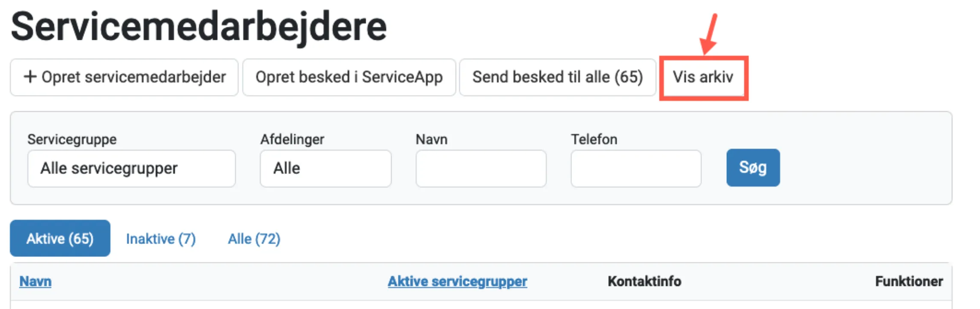The width and height of the screenshot is (980, 309).
Task: Click Send besked til alle (65)
Action: tap(557, 77)
